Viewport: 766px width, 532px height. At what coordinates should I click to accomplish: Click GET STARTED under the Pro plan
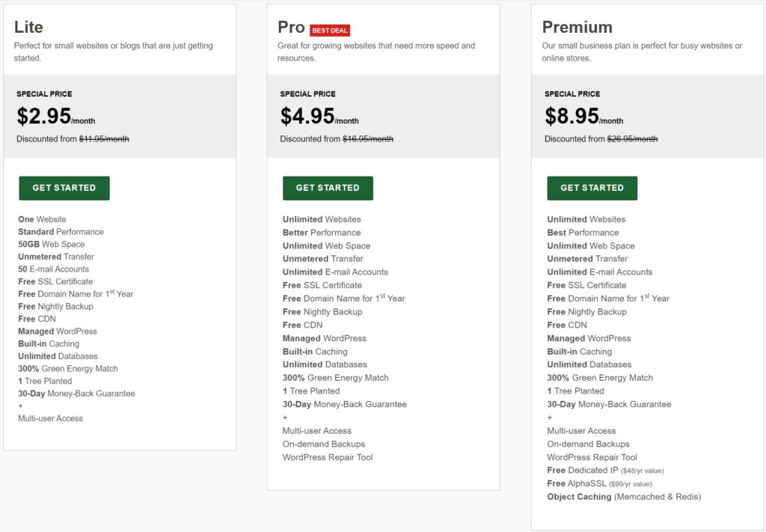click(x=328, y=188)
